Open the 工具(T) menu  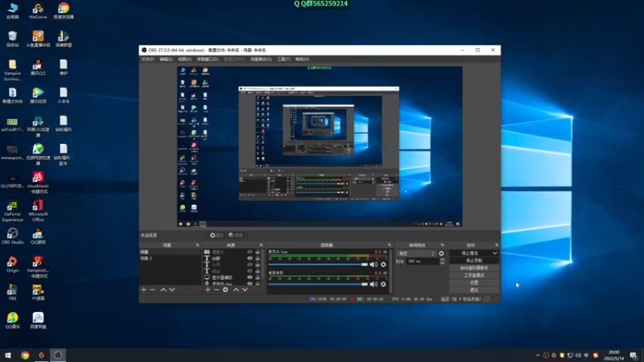pyautogui.click(x=283, y=59)
